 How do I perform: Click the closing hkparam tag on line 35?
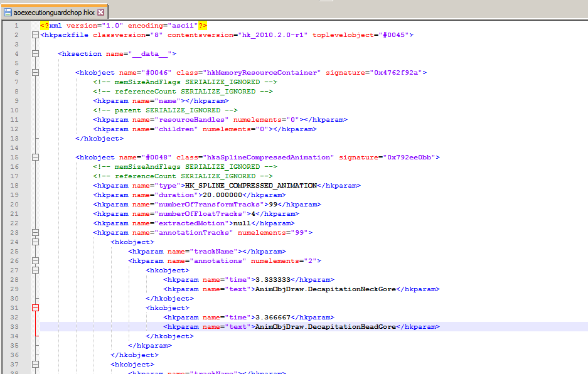point(150,346)
